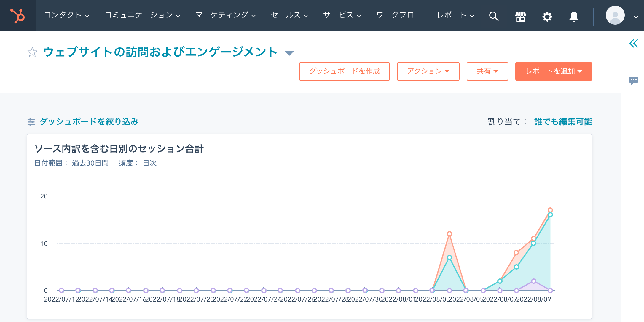Open the chat comments bubble icon
644x322 pixels.
coord(634,80)
